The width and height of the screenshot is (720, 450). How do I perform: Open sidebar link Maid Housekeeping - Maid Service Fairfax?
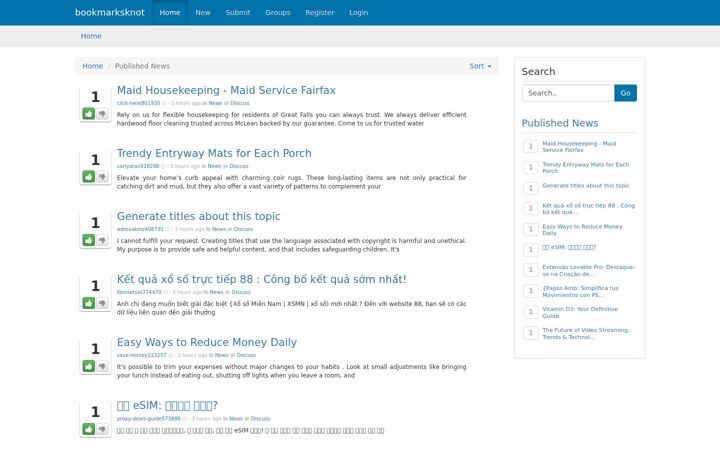579,147
